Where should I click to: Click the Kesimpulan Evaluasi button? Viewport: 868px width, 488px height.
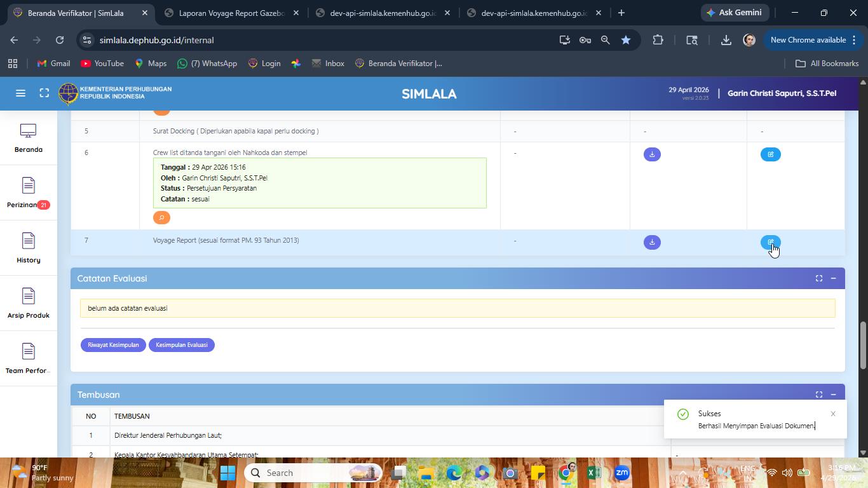tap(182, 345)
